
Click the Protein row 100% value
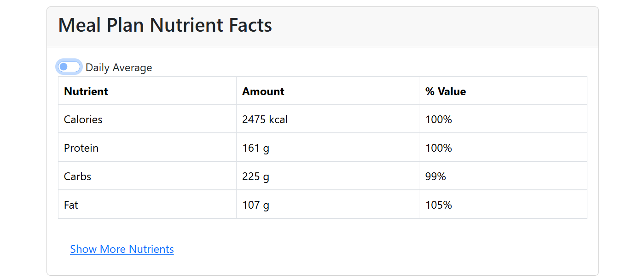pyautogui.click(x=439, y=148)
